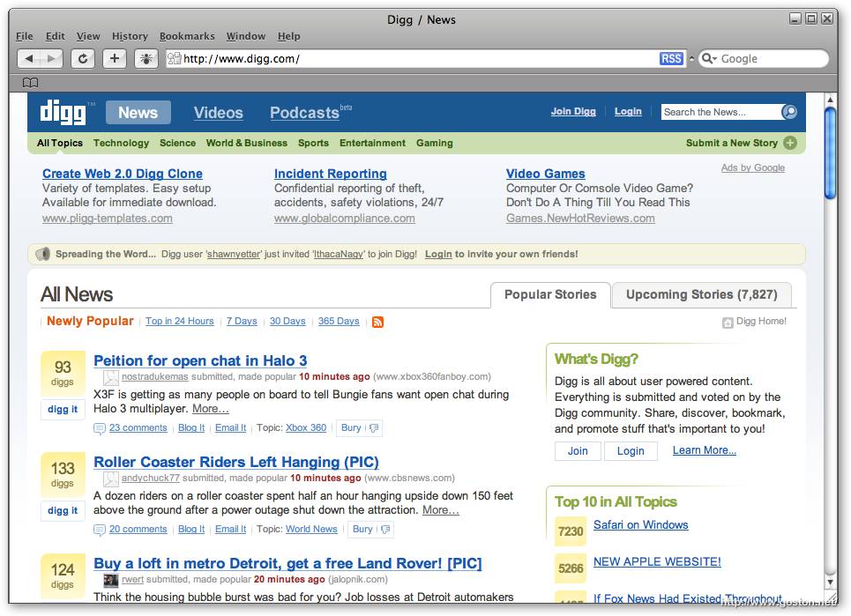This screenshot has height=616, width=851.
Task: Switch to the Podcasts section tab
Action: tap(304, 112)
